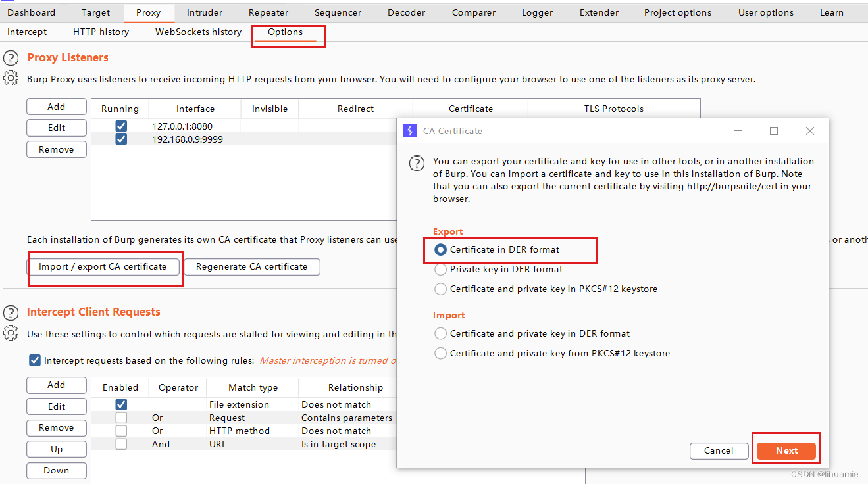Screen dimensions: 868x484
Task: Open WebSockets history sub-tab
Action: 198,32
